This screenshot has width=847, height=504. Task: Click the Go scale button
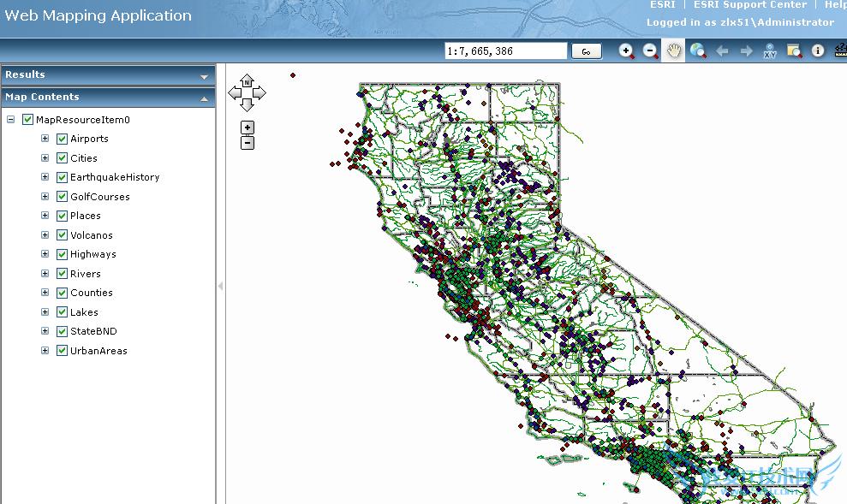(586, 51)
